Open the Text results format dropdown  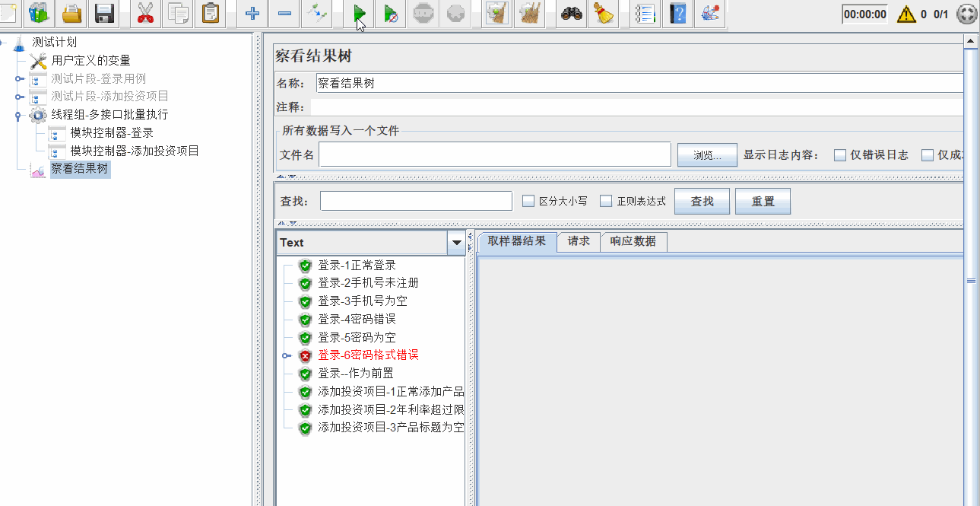click(456, 242)
